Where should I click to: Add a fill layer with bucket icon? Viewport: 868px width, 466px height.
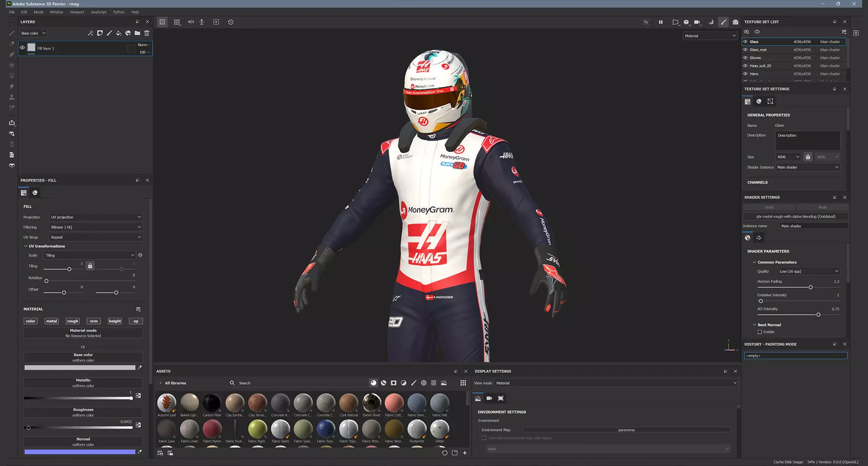pyautogui.click(x=118, y=33)
